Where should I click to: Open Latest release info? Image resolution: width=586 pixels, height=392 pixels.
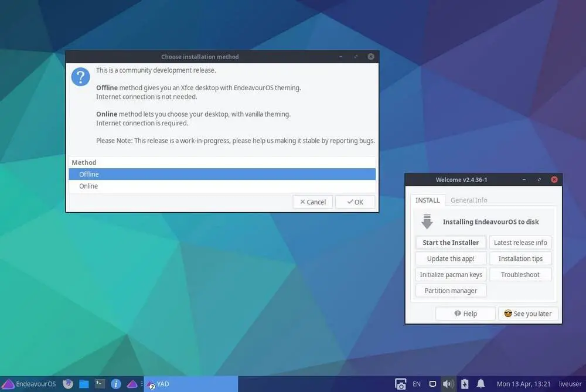520,243
